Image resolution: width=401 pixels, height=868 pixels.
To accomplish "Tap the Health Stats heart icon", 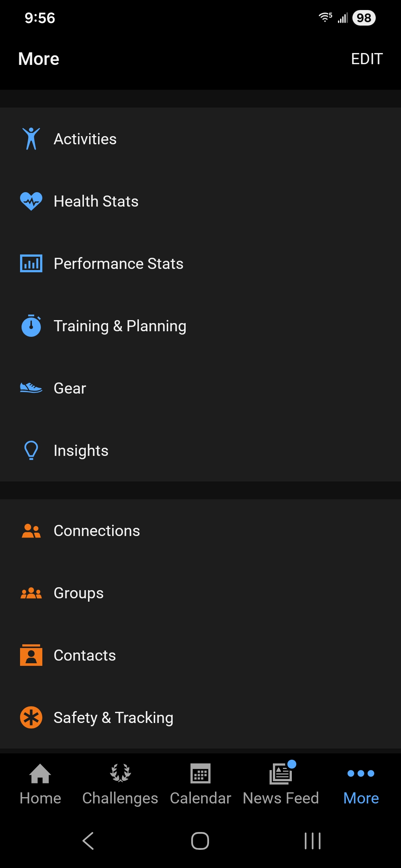I will click(x=31, y=201).
